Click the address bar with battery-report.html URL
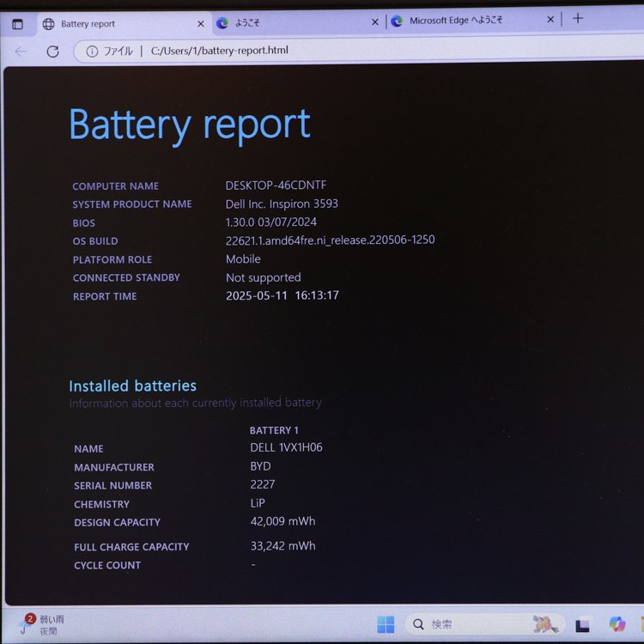 point(360,50)
